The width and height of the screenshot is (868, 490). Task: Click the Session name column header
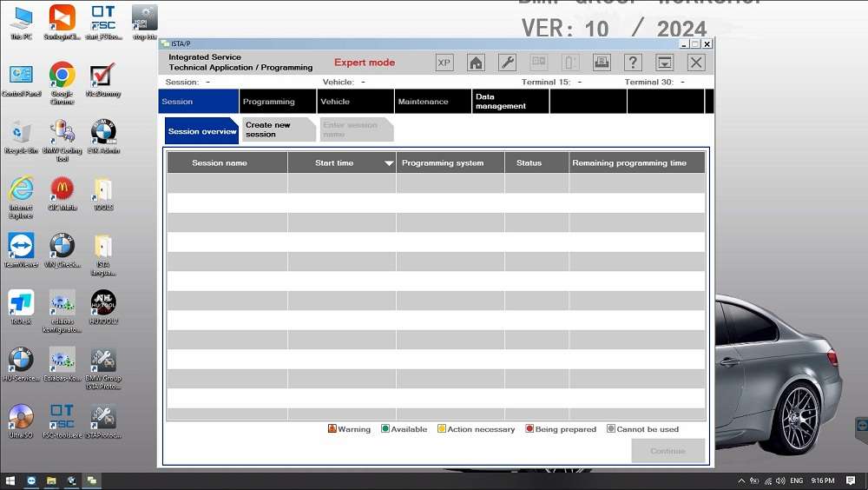(x=227, y=162)
